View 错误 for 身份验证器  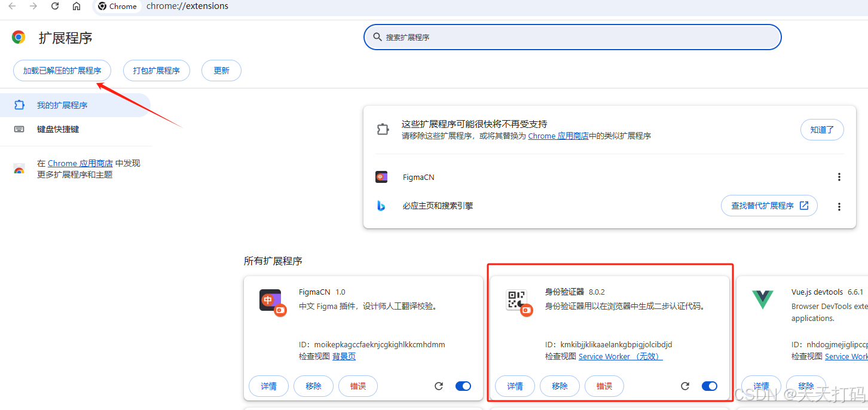(604, 386)
